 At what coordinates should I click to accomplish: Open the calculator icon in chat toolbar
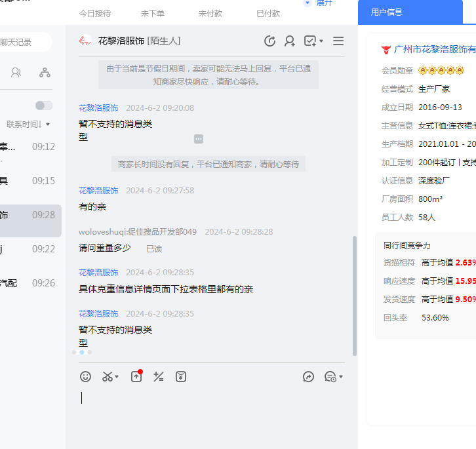click(x=158, y=376)
